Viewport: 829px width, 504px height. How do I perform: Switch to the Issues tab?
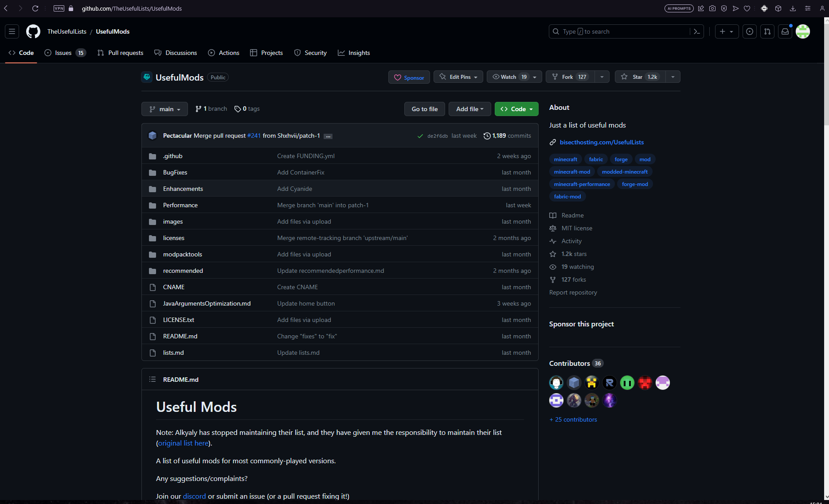point(63,53)
